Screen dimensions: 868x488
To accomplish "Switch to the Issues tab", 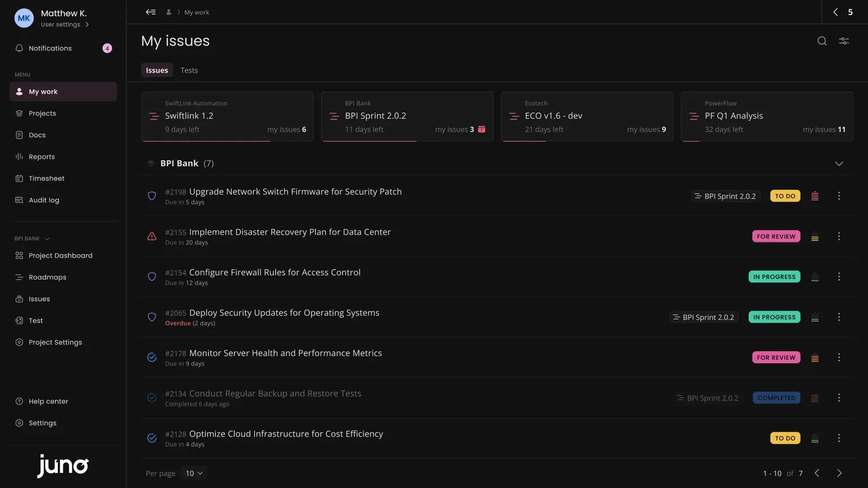I will 157,70.
